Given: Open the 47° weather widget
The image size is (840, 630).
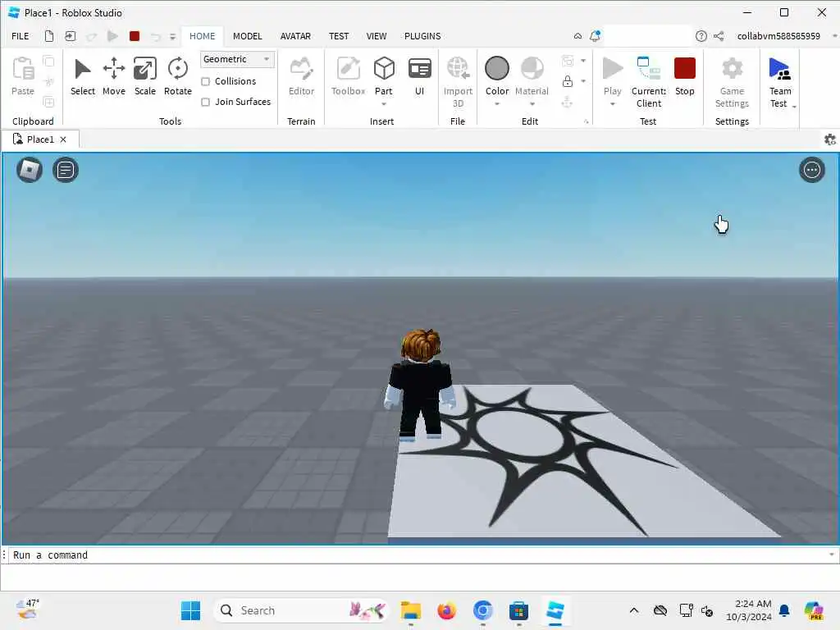Looking at the screenshot, I should (27, 610).
